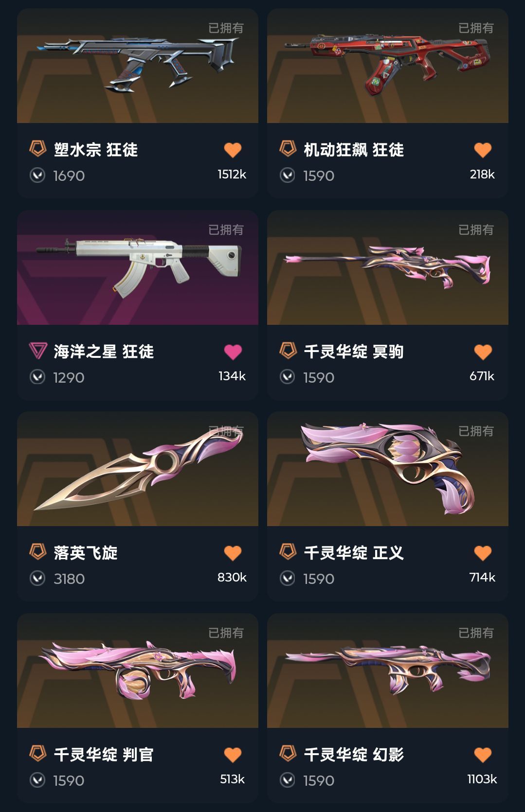Viewport: 525px width, 812px height.
Task: Click heart icon for 千灵华绽 幻影
Action: coord(483,755)
